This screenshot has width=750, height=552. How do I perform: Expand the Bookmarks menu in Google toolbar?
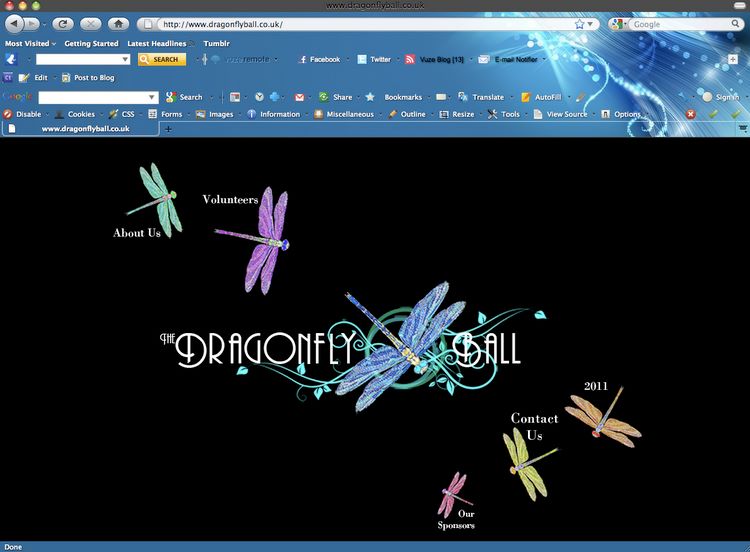(403, 97)
